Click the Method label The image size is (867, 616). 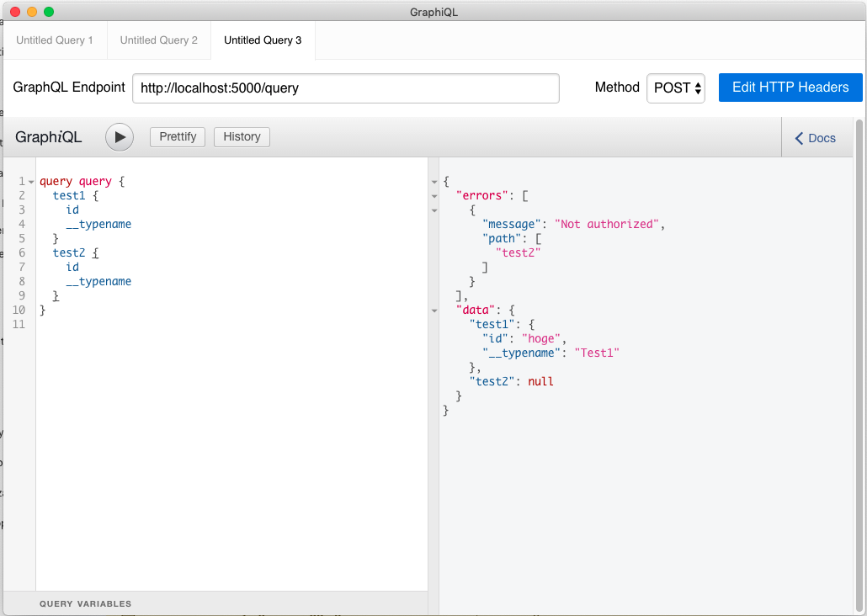[x=617, y=88]
